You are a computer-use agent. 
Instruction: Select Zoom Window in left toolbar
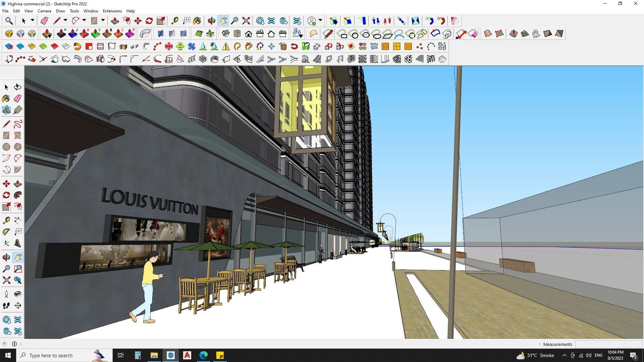click(17, 269)
